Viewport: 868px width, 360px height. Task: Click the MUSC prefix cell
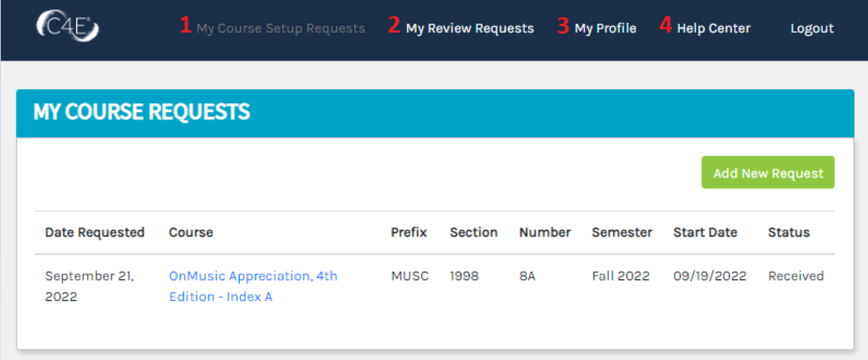tap(409, 276)
